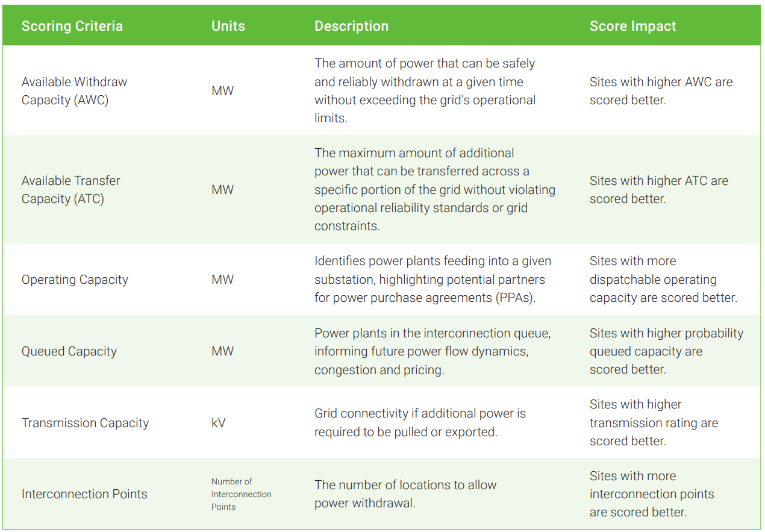Click the Available Withdraw Capacity (AWC) cell
This screenshot has height=532, width=765.
(74, 91)
